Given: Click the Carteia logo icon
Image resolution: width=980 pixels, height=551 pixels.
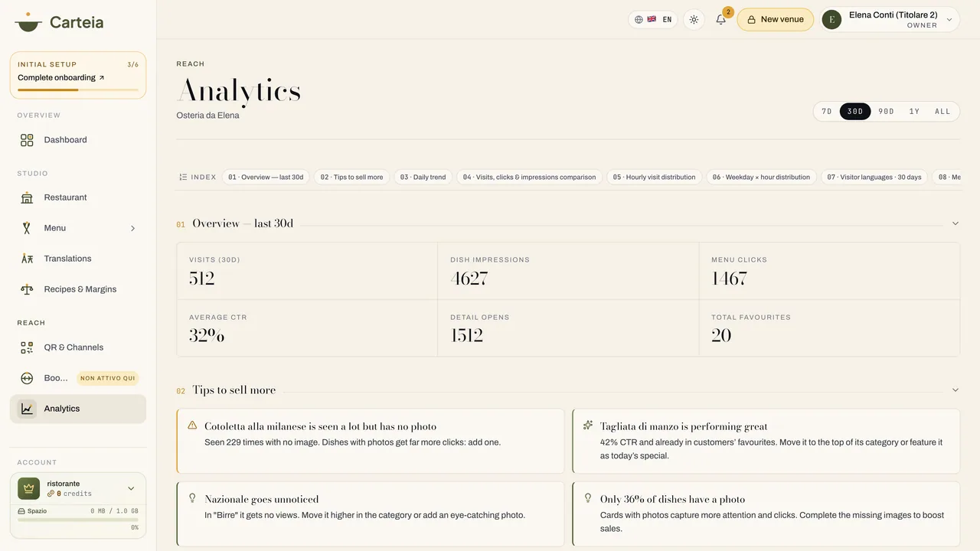Looking at the screenshot, I should click(x=28, y=21).
